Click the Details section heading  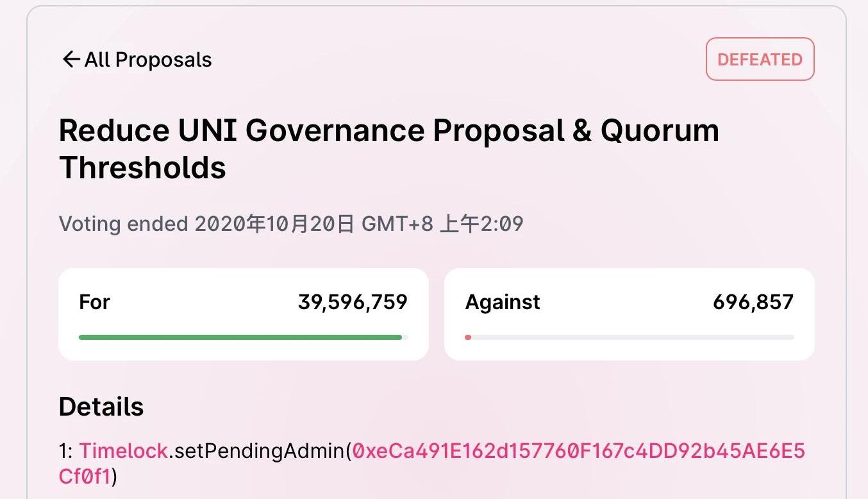point(101,407)
